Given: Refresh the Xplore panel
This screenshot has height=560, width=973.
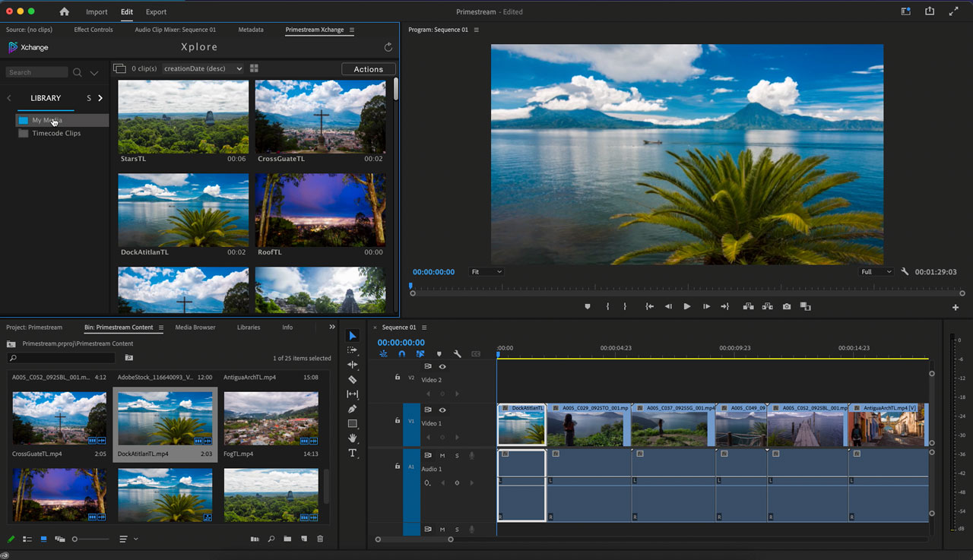Looking at the screenshot, I should click(388, 47).
